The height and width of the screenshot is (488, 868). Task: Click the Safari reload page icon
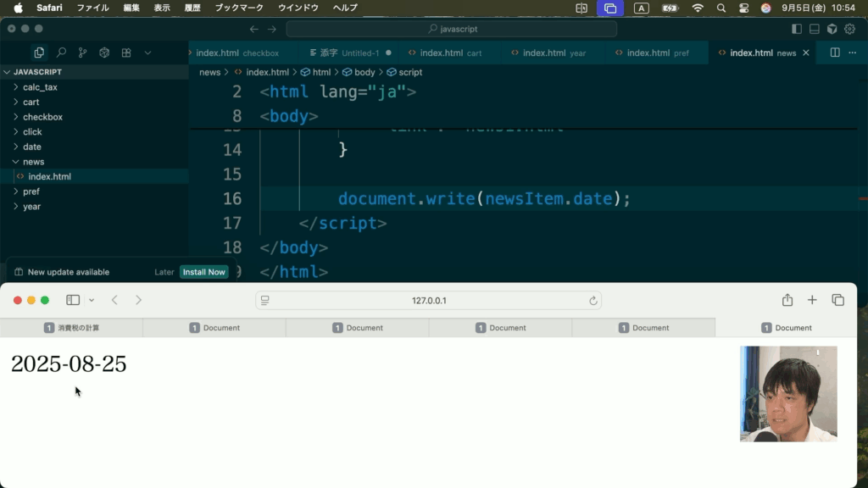pyautogui.click(x=593, y=301)
